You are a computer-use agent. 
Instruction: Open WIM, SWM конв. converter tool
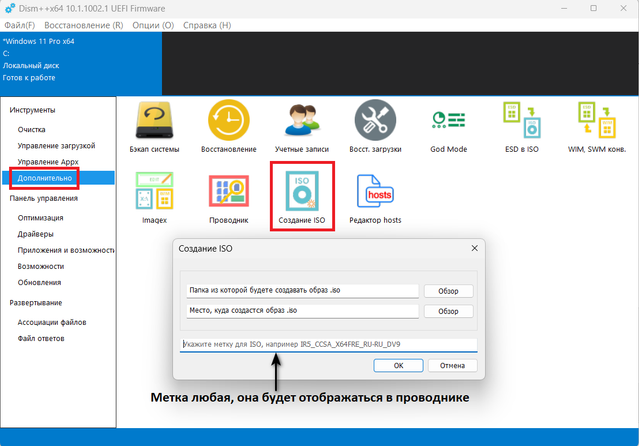(597, 127)
